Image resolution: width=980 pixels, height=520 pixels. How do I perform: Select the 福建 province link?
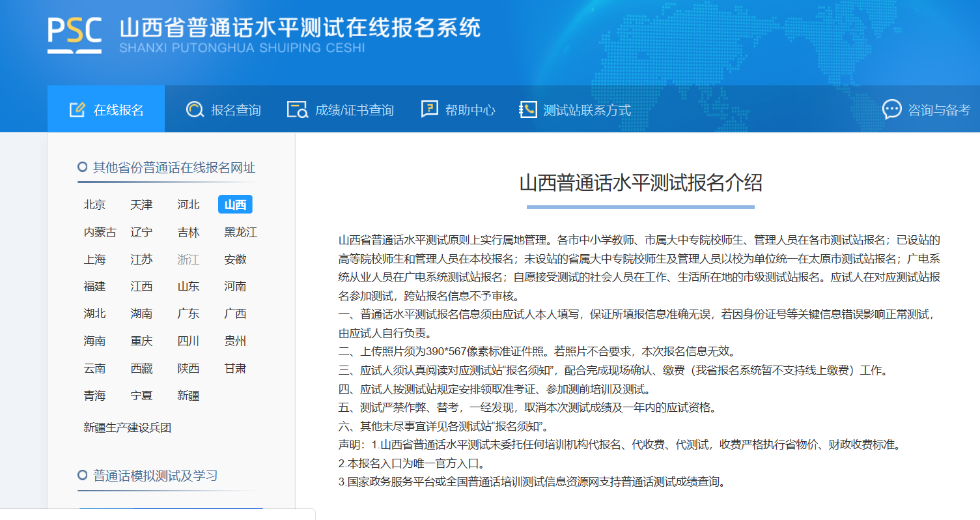94,286
